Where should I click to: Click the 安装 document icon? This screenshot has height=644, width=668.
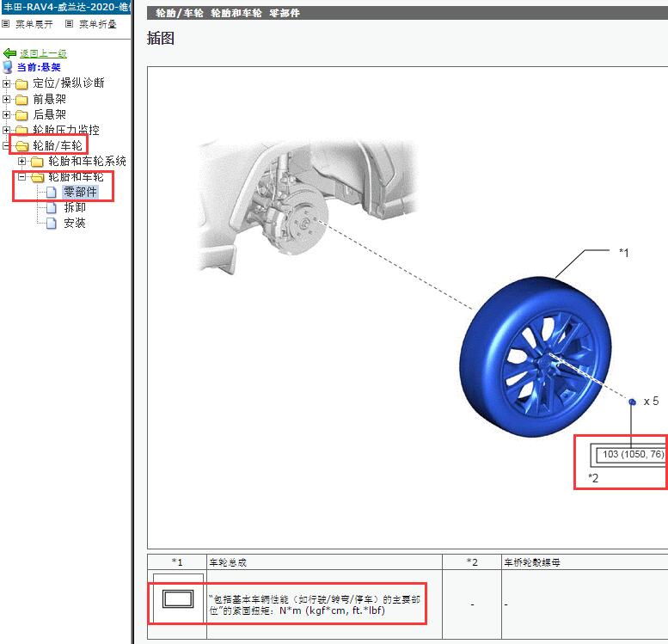click(x=51, y=223)
